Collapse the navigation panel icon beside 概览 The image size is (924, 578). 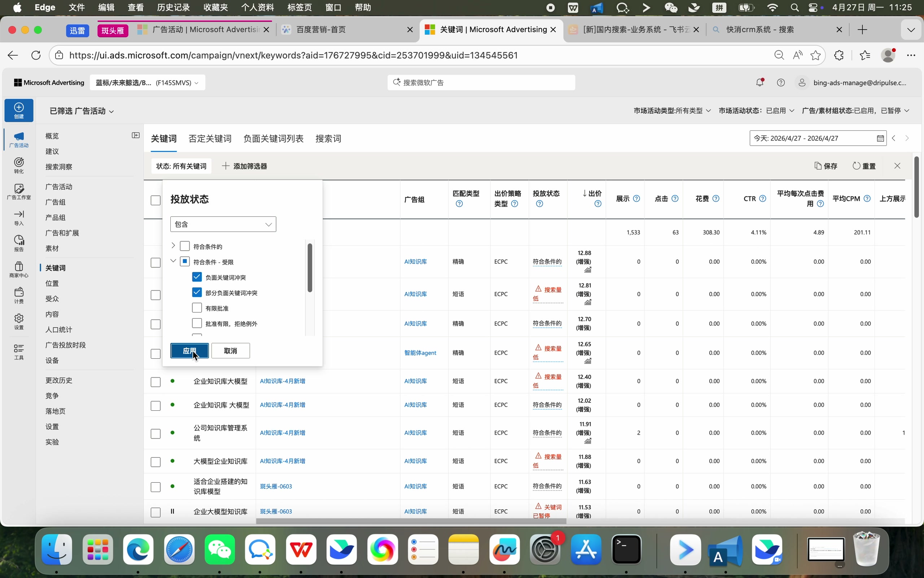click(x=136, y=135)
